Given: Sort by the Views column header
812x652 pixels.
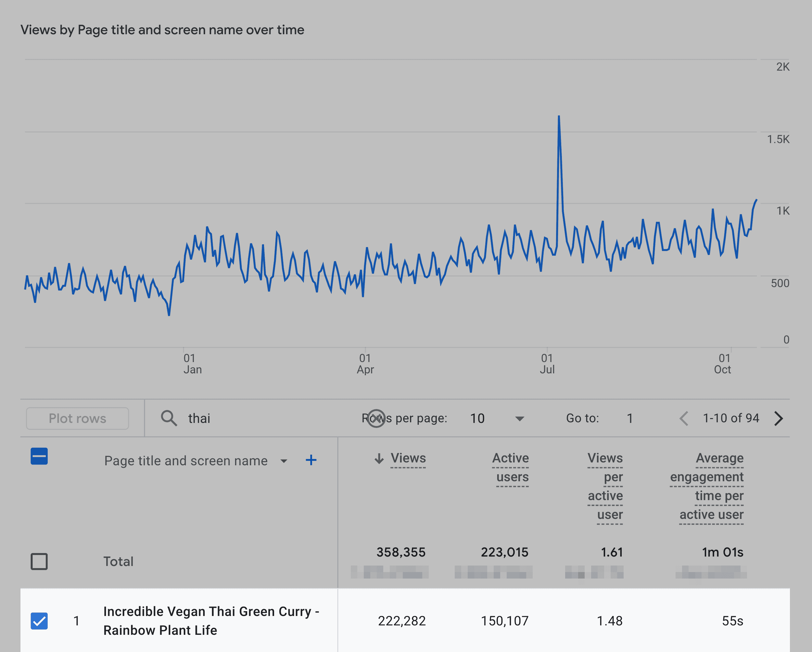Looking at the screenshot, I should click(408, 458).
